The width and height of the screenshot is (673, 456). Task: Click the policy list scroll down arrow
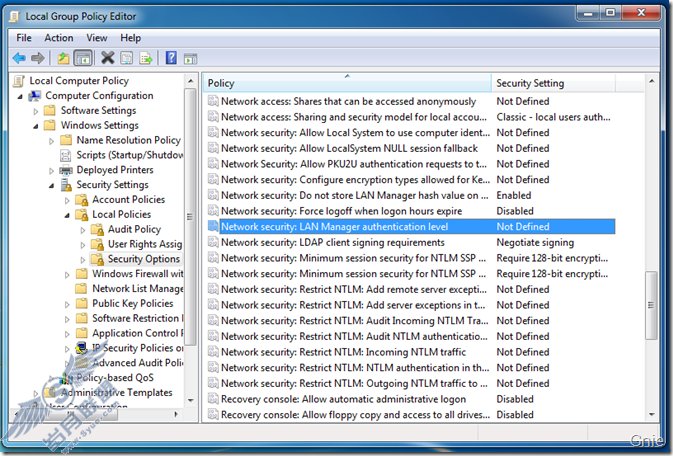tap(652, 414)
